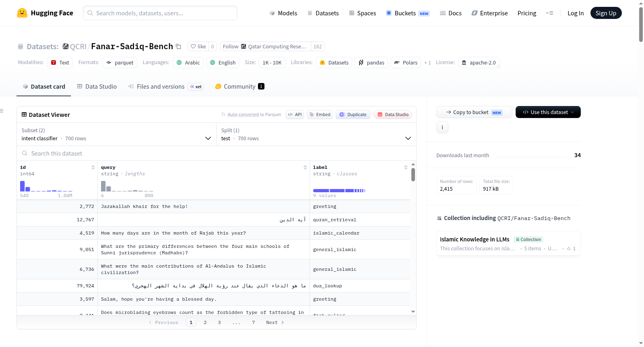Open the Community tab
Screen dimensions: 644x347
(x=239, y=86)
